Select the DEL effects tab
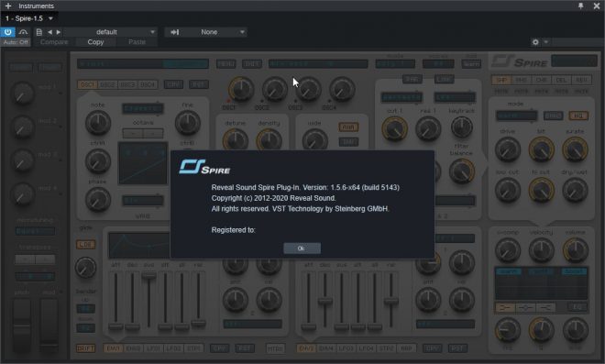605x364 pixels. click(x=561, y=80)
